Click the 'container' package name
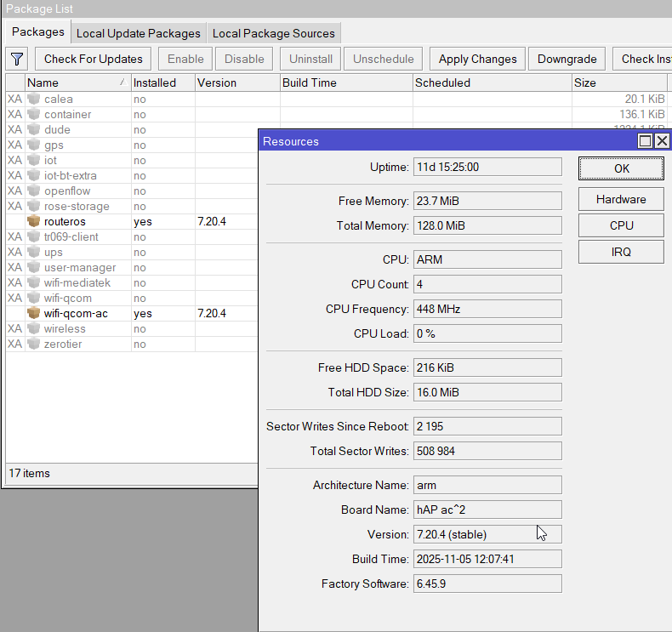The image size is (672, 632). click(68, 114)
